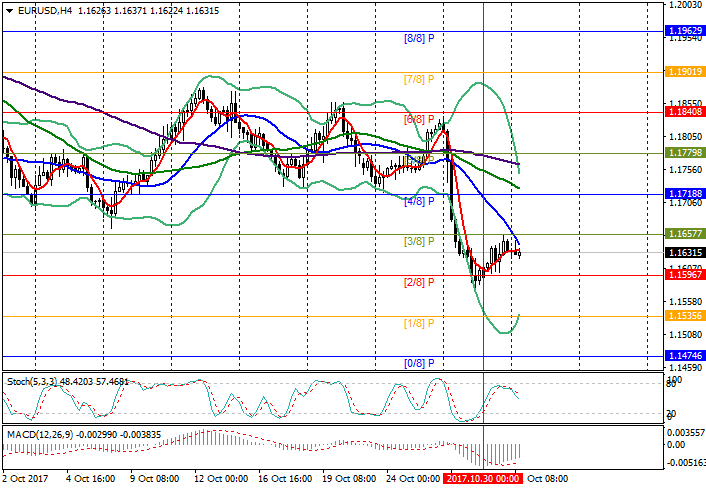Click the [4/8] P level label
Image resolution: width=706 pixels, height=490 pixels.
coord(420,201)
